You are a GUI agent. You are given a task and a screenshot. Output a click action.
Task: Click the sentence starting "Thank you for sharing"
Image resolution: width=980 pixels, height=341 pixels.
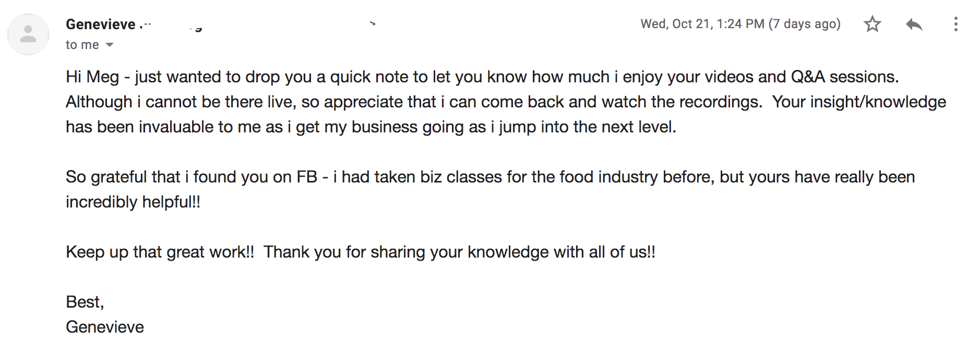pos(459,252)
